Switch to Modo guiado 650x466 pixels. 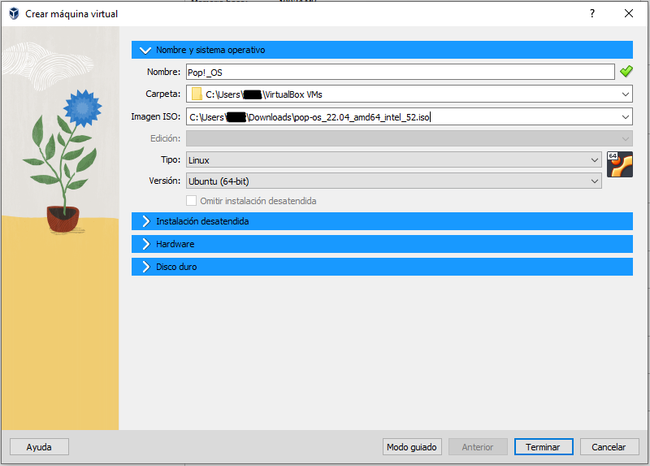coord(412,447)
